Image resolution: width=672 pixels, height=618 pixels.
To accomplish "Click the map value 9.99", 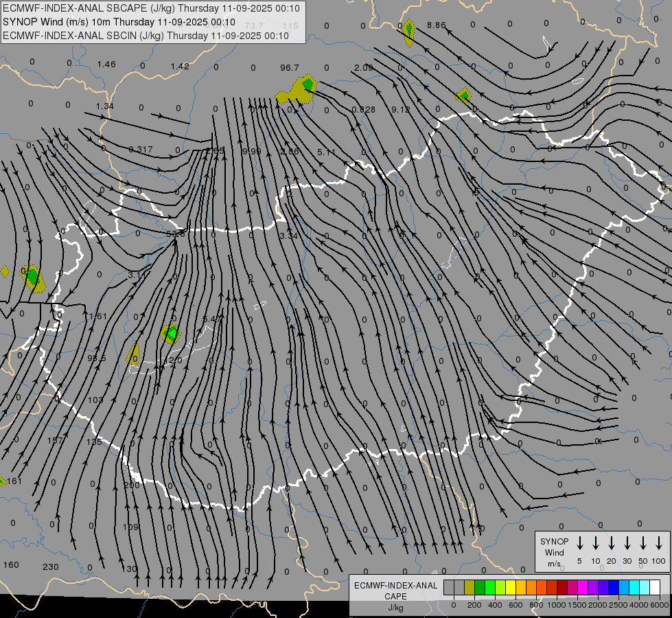I will point(252,151).
